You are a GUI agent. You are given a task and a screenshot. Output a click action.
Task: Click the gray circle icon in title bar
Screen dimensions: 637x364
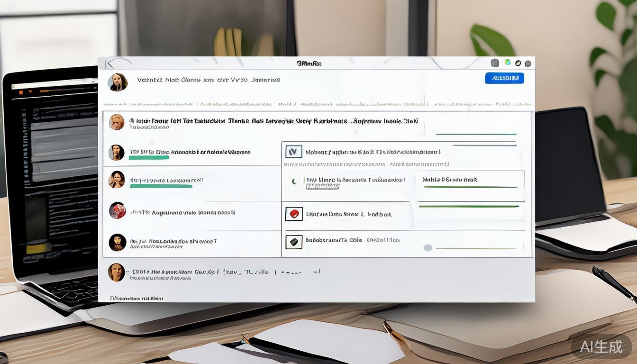click(x=495, y=63)
